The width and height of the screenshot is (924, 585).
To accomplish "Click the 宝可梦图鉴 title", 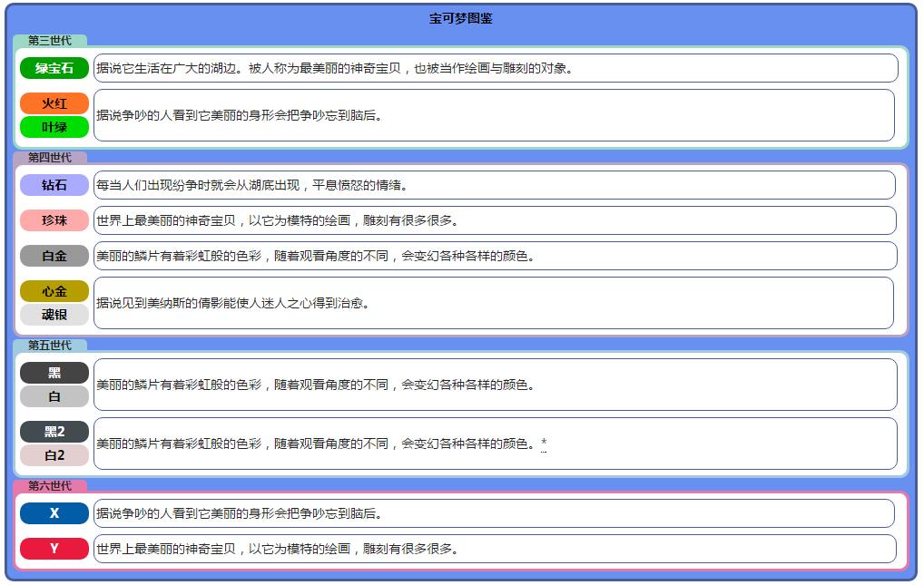I will coord(461,18).
